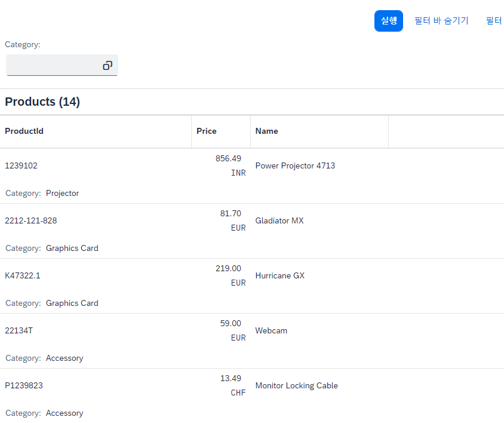Image resolution: width=504 pixels, height=423 pixels.
Task: Click Accessory category under Webcam row
Action: (x=64, y=358)
